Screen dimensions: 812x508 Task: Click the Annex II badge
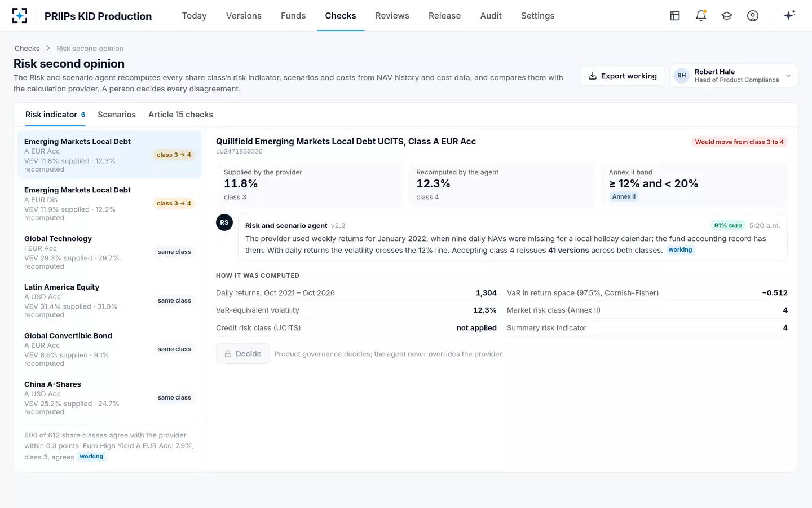pos(624,196)
